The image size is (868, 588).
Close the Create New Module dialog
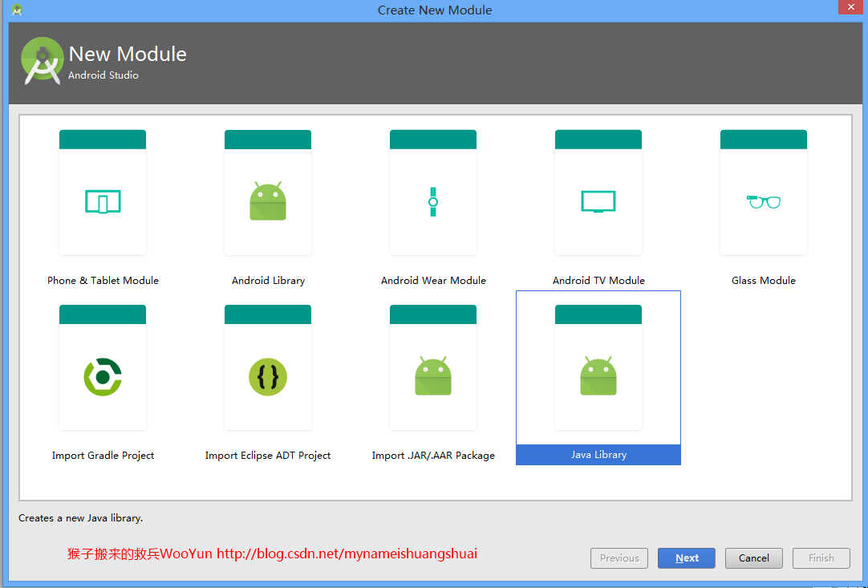pyautogui.click(x=851, y=6)
